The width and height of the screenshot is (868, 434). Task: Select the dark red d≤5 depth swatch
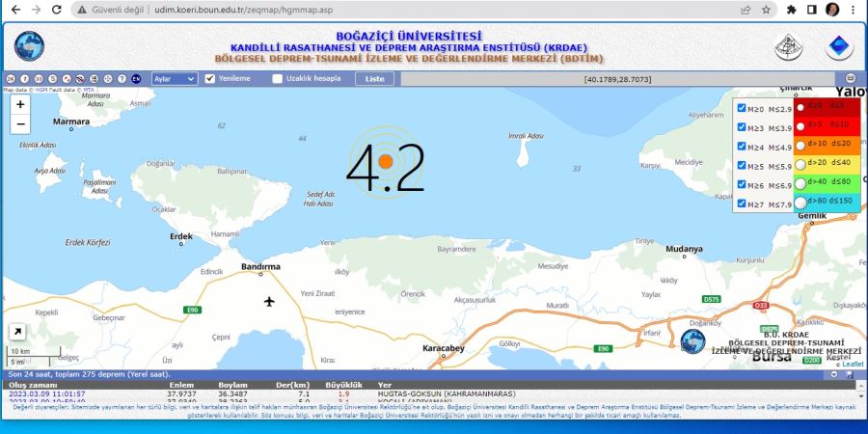(827, 107)
